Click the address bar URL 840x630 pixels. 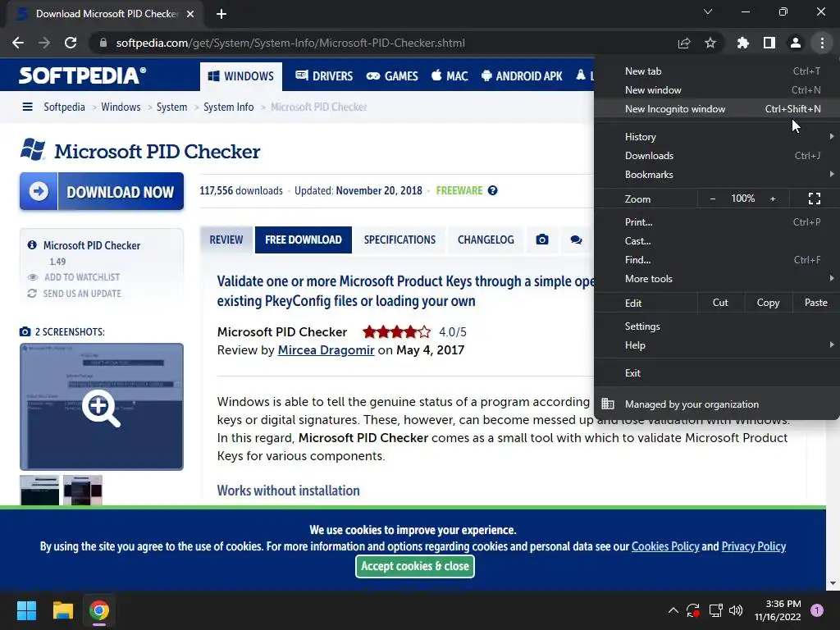[x=290, y=43]
